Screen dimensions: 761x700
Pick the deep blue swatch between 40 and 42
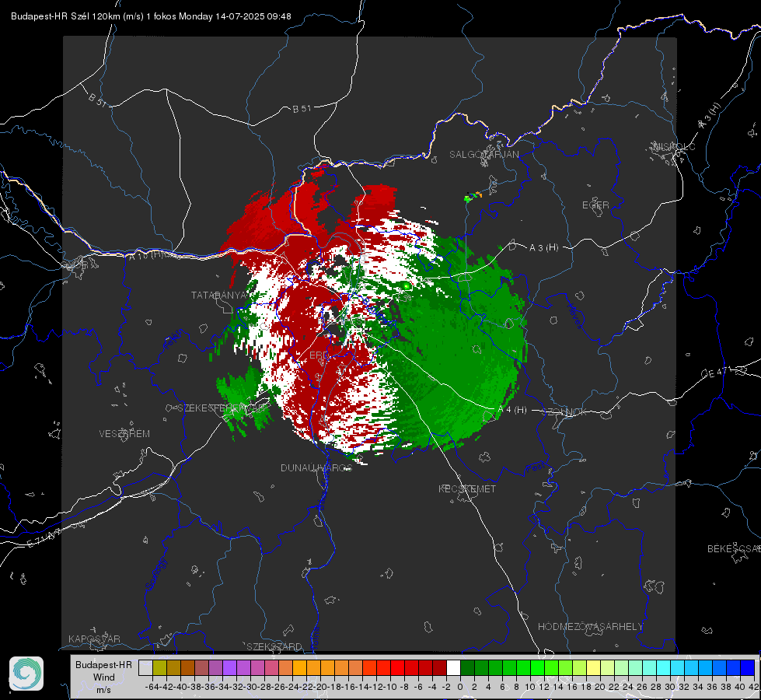pos(747,667)
